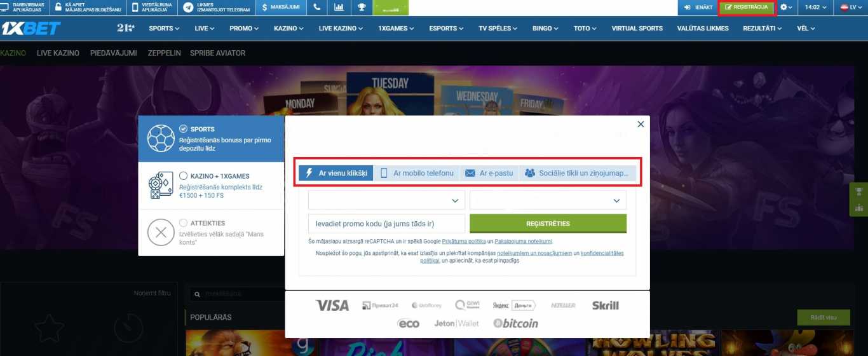Open the konfidencialitātes politikai link

[x=602, y=253]
